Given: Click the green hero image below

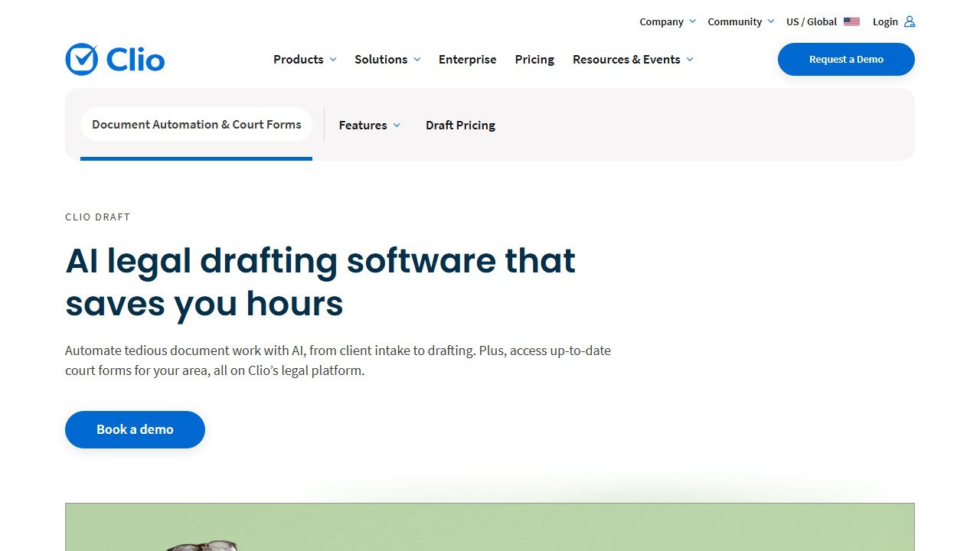Looking at the screenshot, I should pyautogui.click(x=490, y=527).
